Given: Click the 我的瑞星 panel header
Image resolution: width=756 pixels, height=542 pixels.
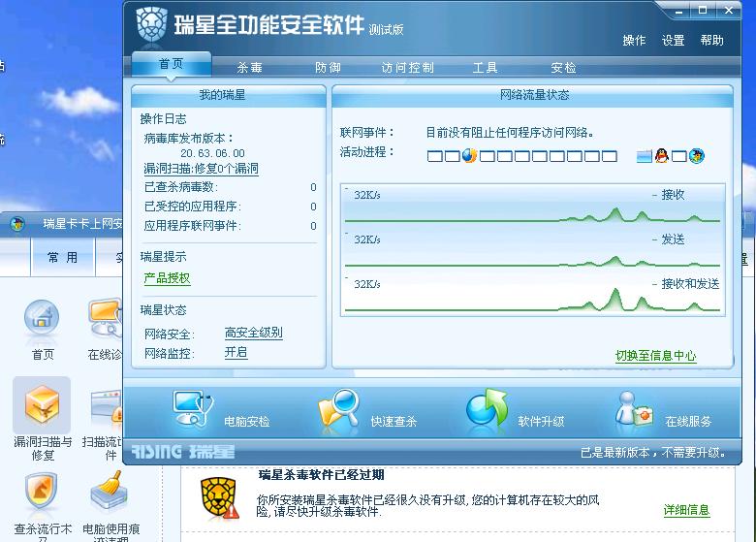Looking at the screenshot, I should click(x=229, y=95).
